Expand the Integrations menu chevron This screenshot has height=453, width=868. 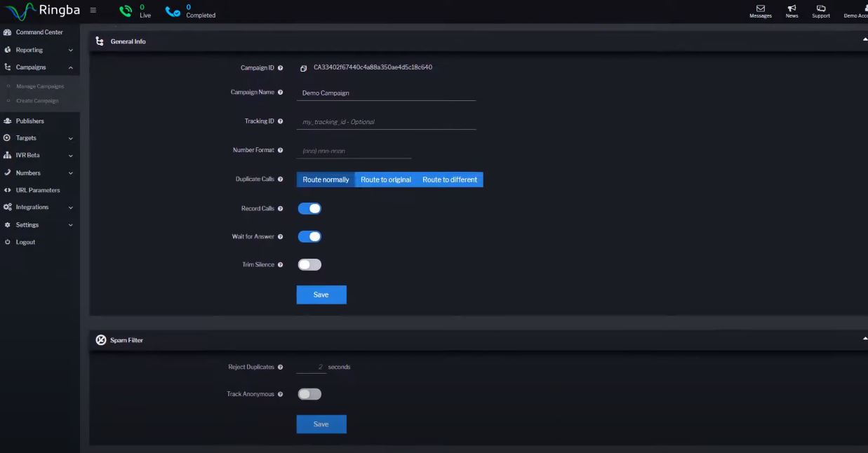[71, 208]
